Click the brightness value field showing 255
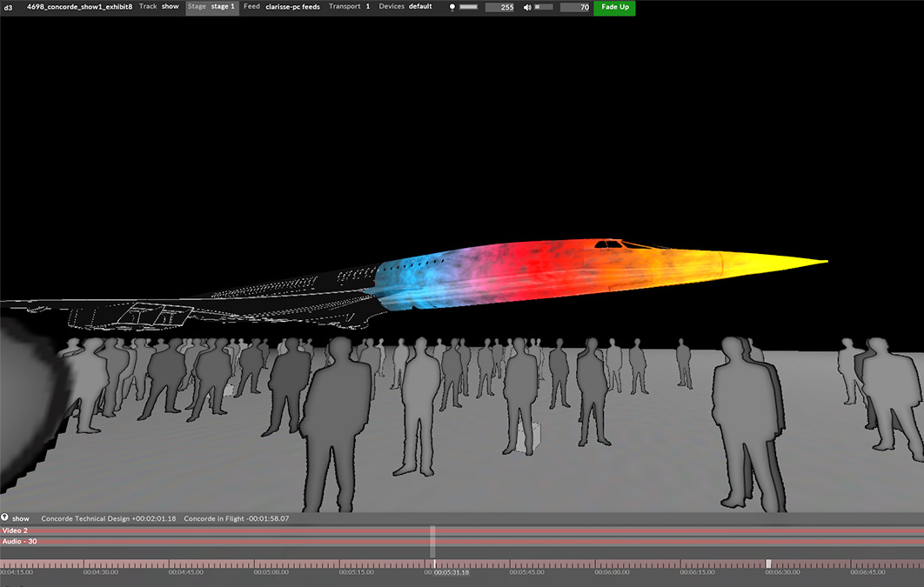This screenshot has width=924, height=587. (499, 7)
